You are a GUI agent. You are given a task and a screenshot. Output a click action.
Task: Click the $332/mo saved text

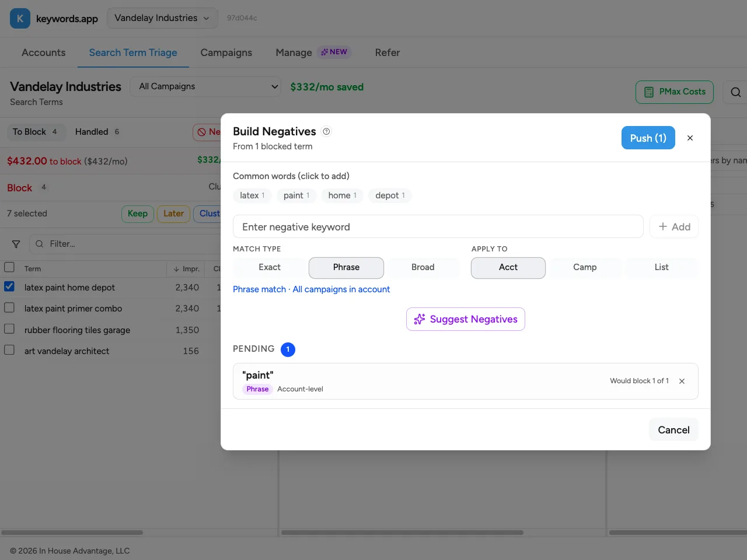tap(327, 87)
